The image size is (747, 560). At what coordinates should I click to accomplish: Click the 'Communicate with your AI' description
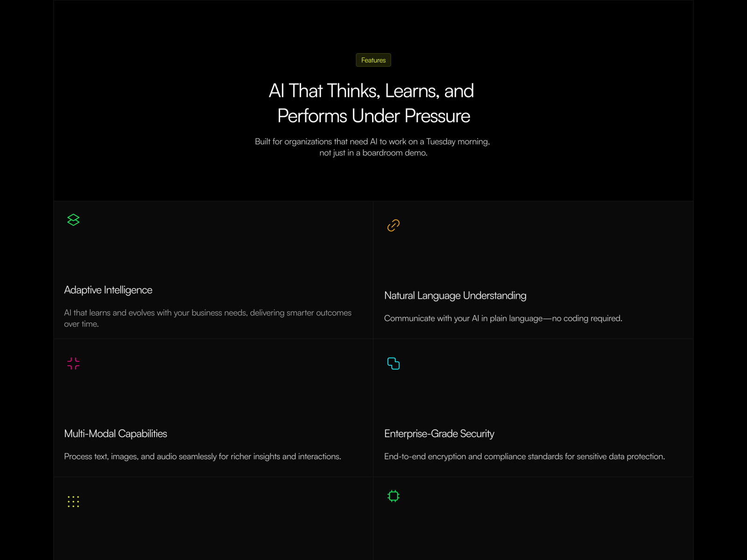point(503,318)
